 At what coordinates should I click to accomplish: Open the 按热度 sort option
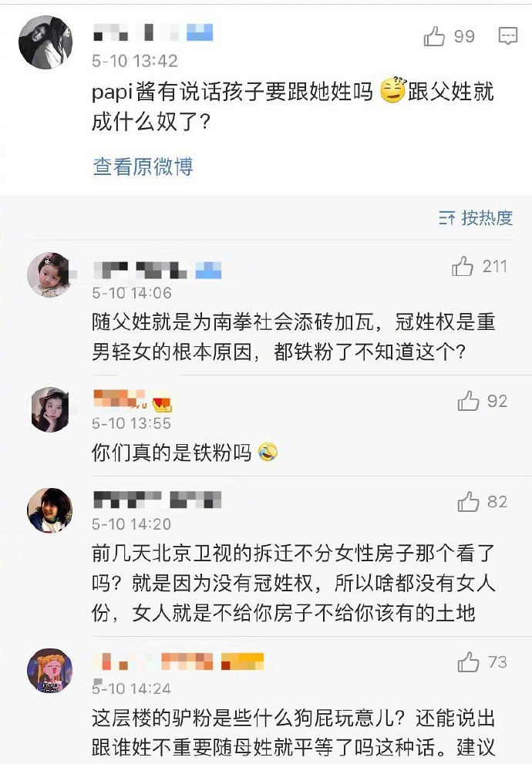coord(476,218)
